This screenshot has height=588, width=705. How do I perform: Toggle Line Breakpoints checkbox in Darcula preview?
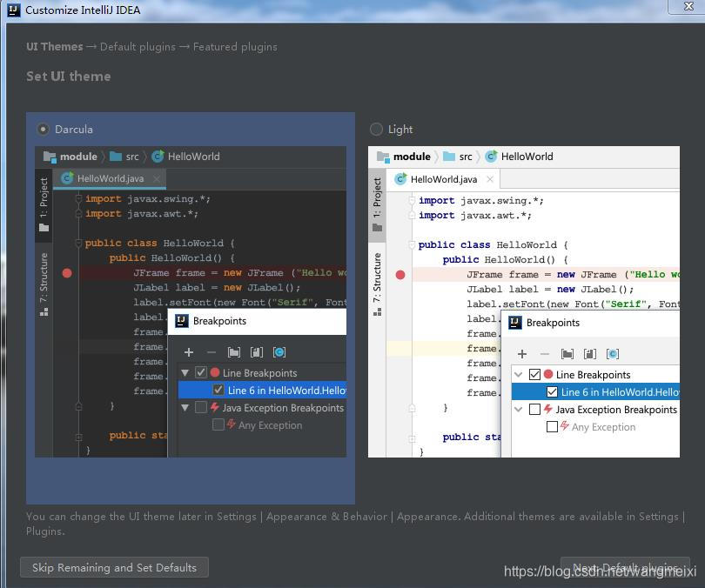pyautogui.click(x=201, y=372)
